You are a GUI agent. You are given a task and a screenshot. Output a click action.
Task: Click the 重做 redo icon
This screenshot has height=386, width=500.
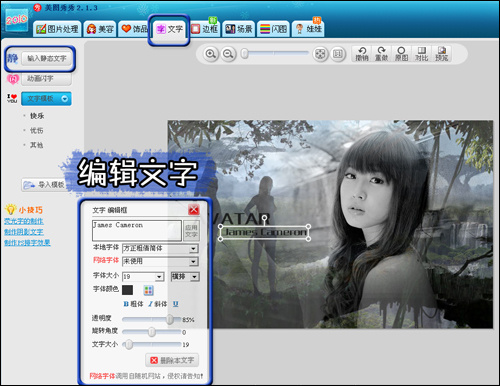382,54
